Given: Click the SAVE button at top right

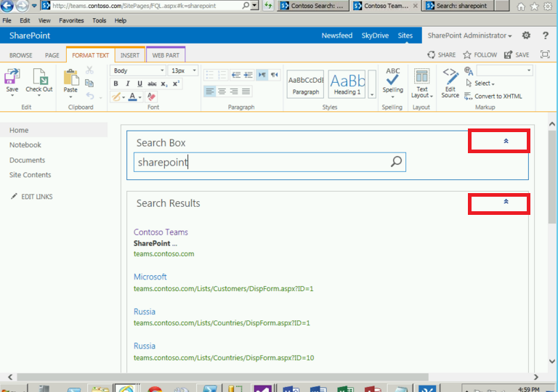Looking at the screenshot, I should (517, 54).
